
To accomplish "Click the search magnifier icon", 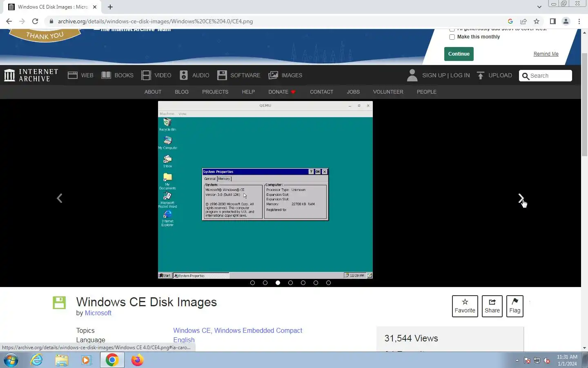I will (x=526, y=76).
